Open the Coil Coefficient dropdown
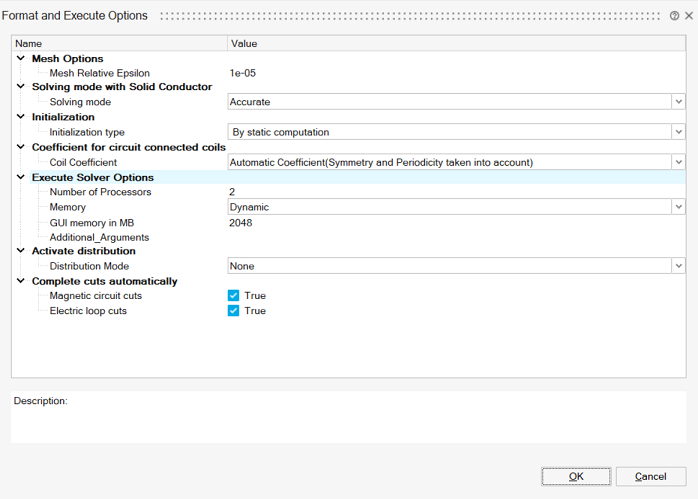 [678, 162]
